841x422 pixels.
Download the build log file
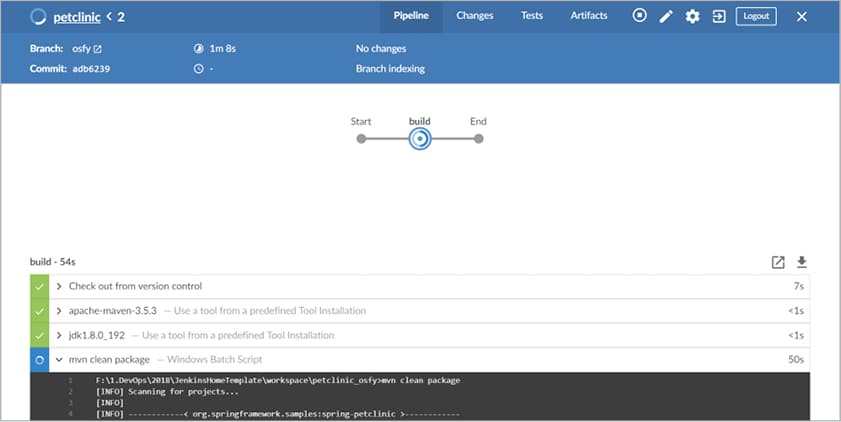pyautogui.click(x=801, y=262)
